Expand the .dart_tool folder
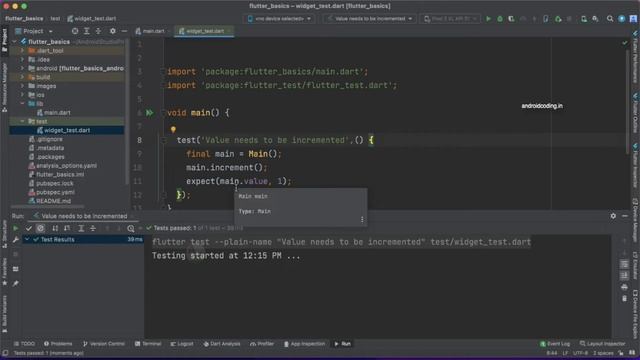 (x=22, y=51)
